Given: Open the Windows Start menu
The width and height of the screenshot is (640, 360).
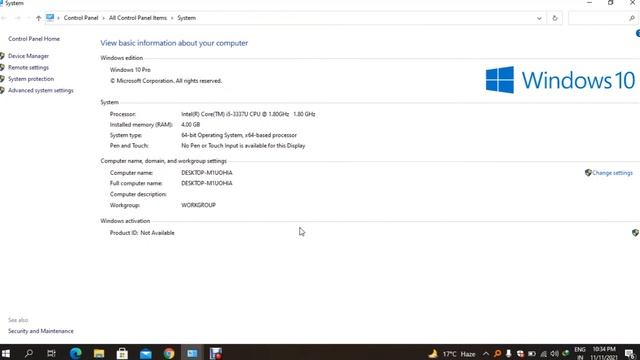Looking at the screenshot, I should (6, 353).
